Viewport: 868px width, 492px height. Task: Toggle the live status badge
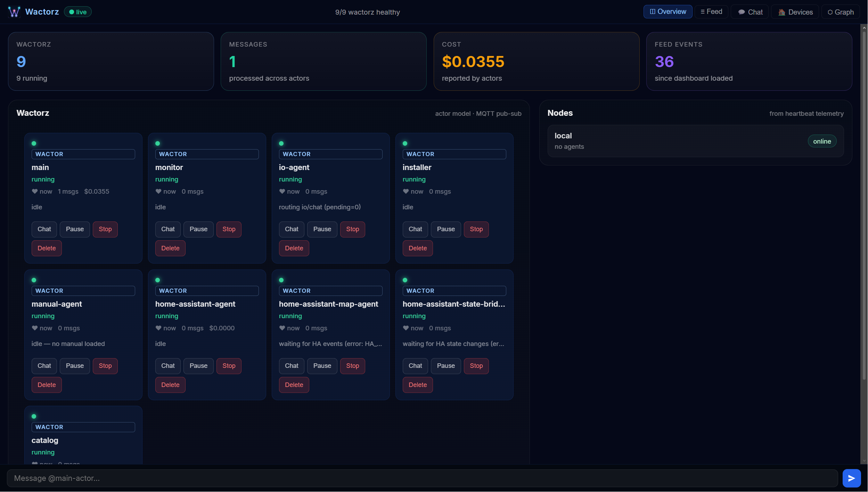click(x=77, y=11)
